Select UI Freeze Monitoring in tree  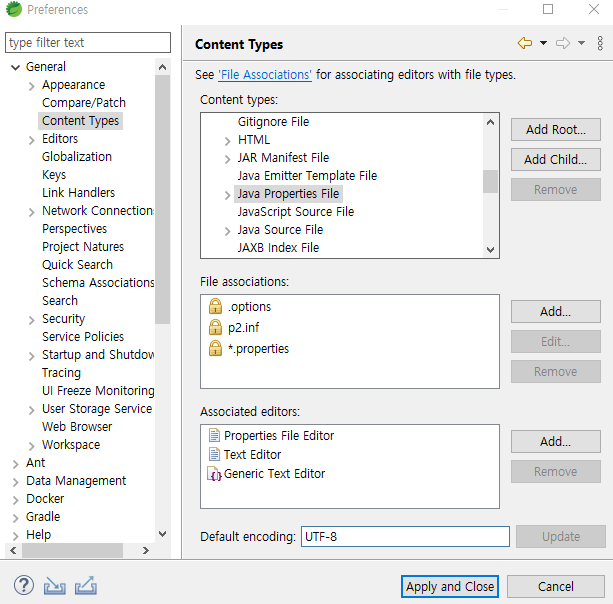98,391
